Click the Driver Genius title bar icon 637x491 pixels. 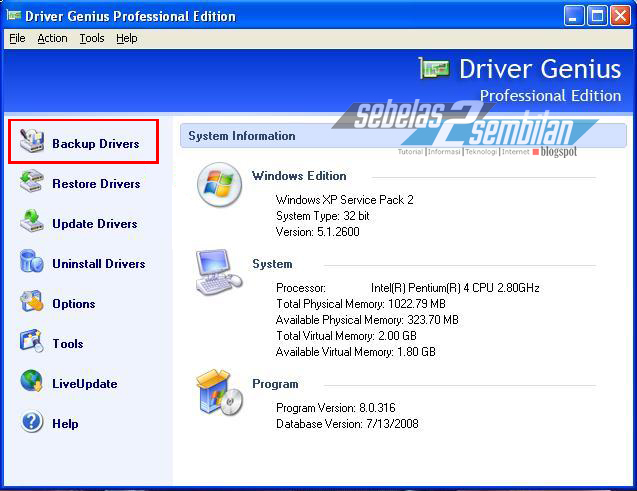14,15
